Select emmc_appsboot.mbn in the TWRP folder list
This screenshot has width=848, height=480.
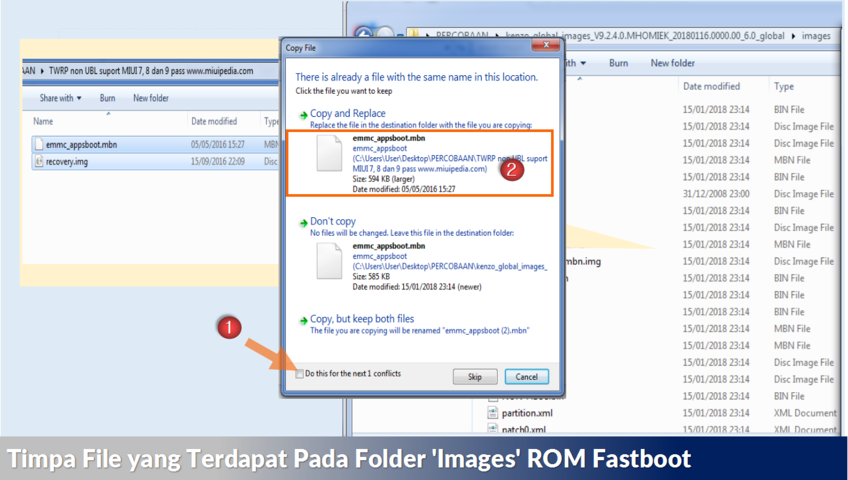[81, 144]
